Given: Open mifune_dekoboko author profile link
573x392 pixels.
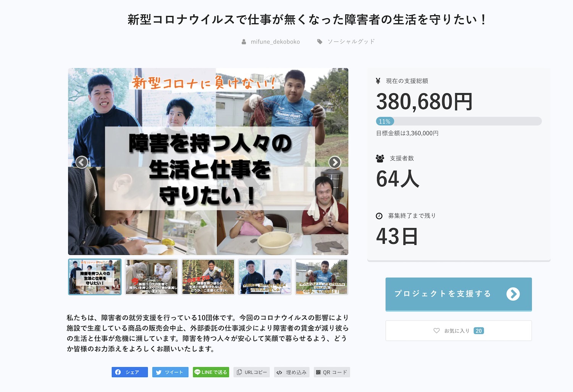Looking at the screenshot, I should point(275,42).
